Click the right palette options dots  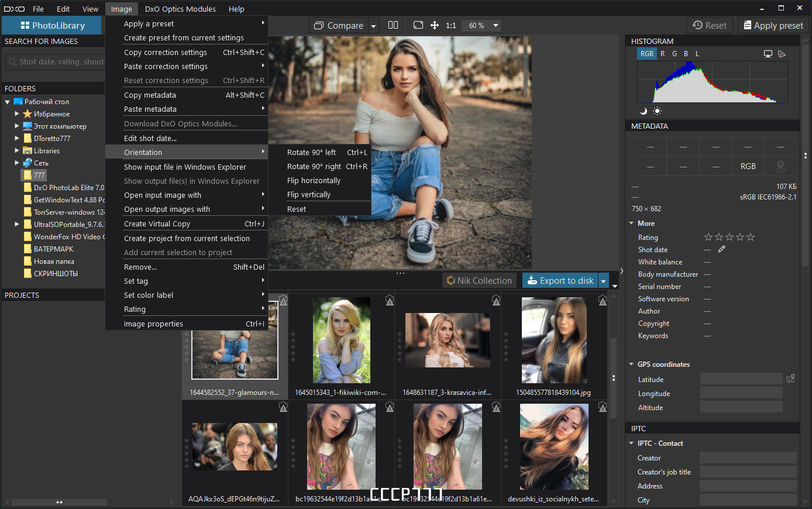coord(806,156)
